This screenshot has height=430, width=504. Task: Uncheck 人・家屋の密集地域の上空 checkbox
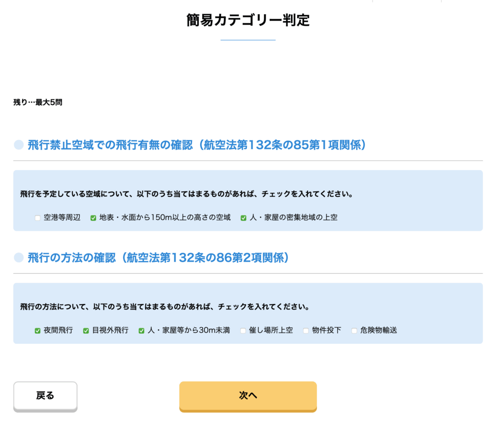[243, 218]
